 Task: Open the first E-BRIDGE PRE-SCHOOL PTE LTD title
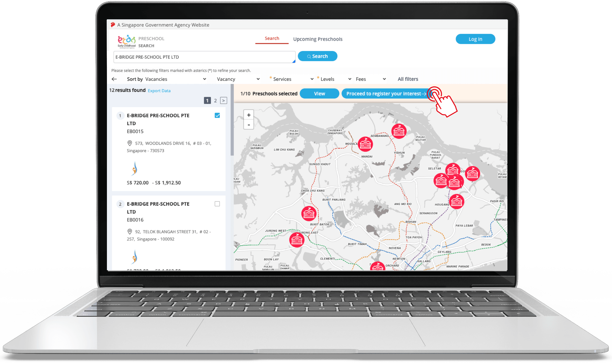(x=158, y=119)
